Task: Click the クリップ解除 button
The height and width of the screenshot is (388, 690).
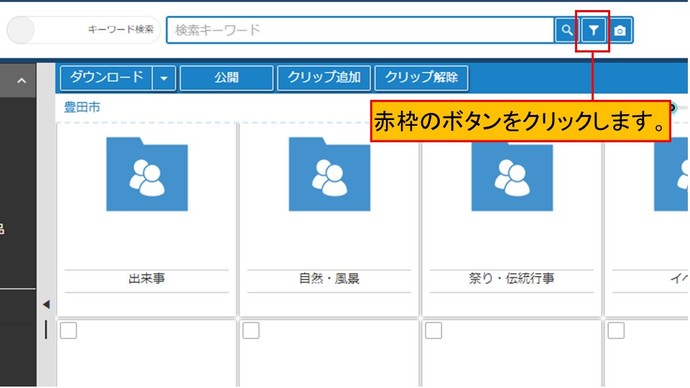Action: point(421,78)
